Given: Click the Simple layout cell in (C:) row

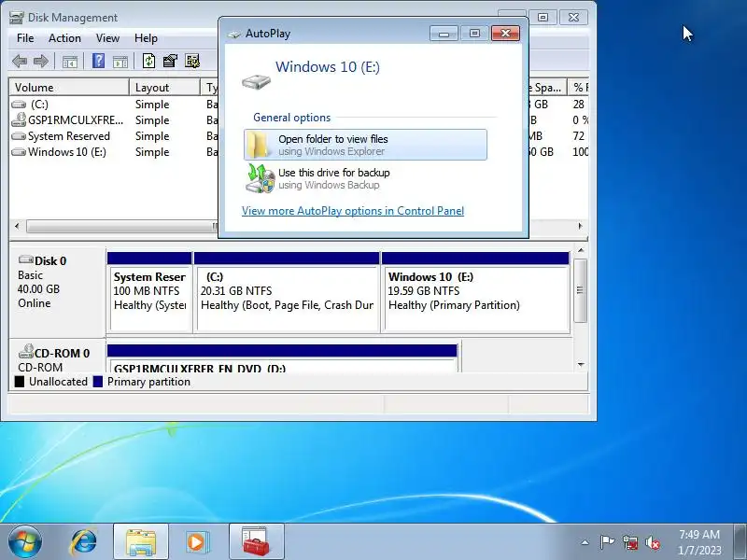Looking at the screenshot, I should 152,105.
